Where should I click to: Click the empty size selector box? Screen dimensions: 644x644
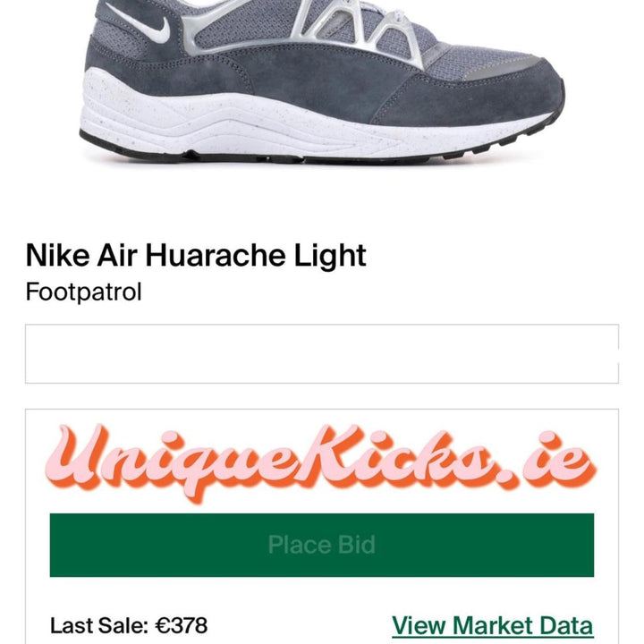coord(322,353)
